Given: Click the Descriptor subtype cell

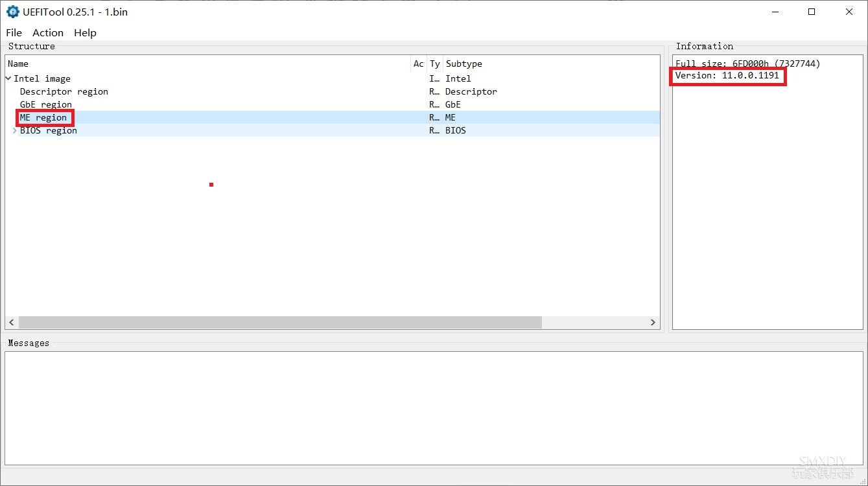Looking at the screenshot, I should 471,91.
